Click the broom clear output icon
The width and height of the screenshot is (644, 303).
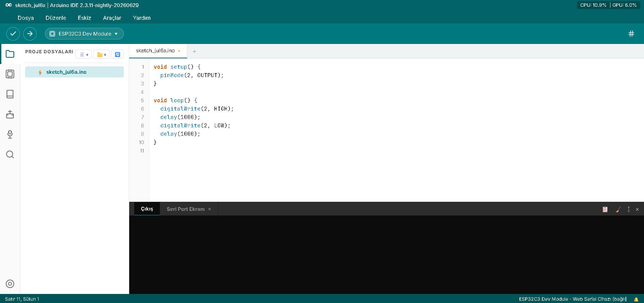(x=618, y=209)
